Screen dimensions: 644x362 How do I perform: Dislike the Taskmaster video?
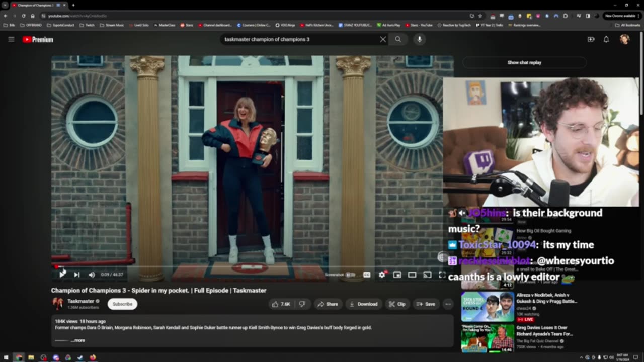[x=302, y=304]
